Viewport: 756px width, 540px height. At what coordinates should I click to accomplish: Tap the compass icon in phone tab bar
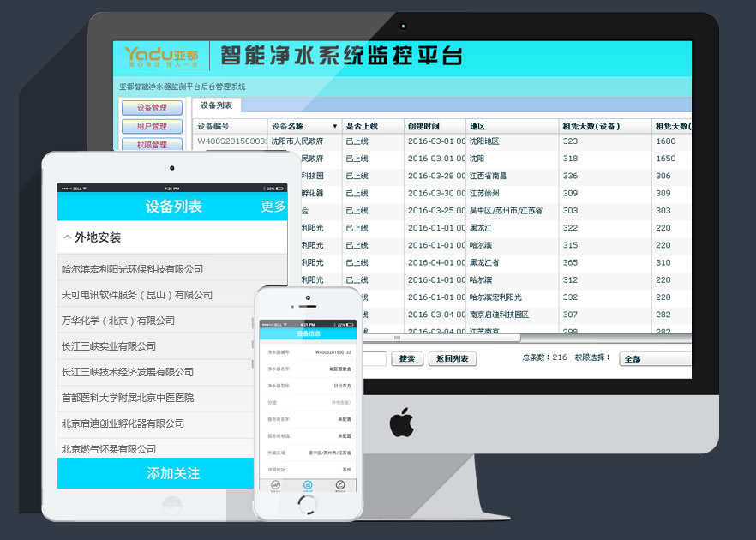pos(340,485)
